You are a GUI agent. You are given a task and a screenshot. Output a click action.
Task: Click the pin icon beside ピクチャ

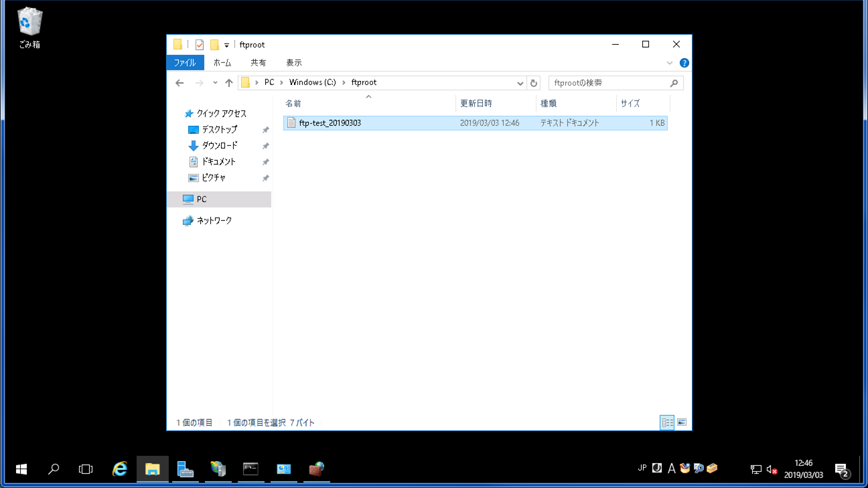coord(265,178)
